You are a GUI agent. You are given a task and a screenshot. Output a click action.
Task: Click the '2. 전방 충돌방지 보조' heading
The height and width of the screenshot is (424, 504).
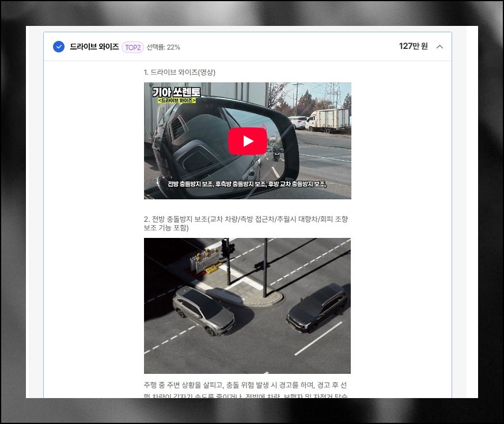pyautogui.click(x=245, y=224)
